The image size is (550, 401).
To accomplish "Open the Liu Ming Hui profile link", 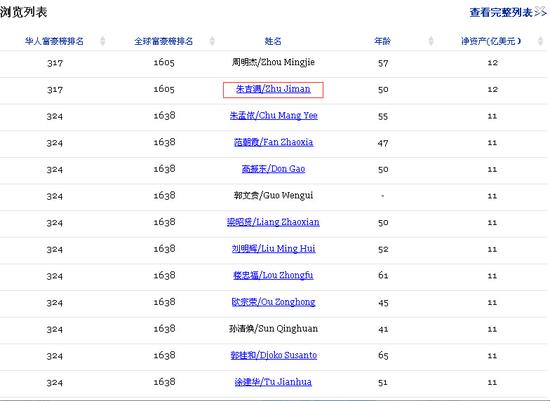I will pyautogui.click(x=274, y=249).
